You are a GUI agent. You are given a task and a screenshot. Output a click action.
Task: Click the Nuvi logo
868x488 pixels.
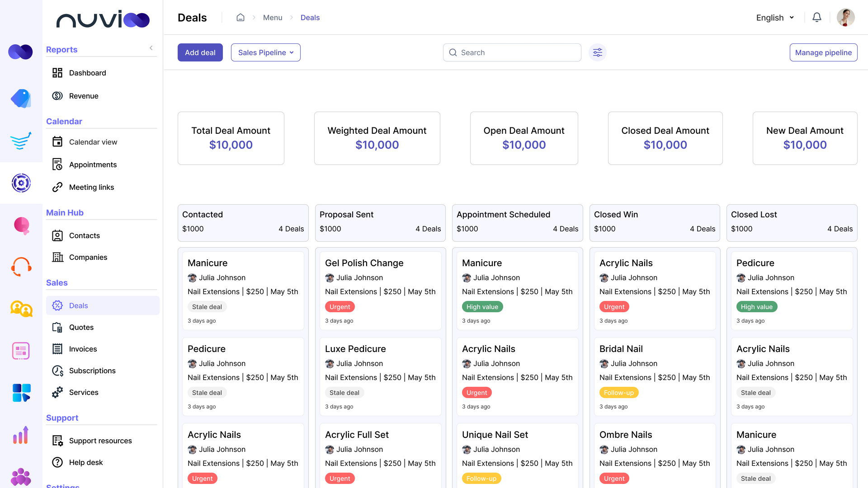(103, 19)
